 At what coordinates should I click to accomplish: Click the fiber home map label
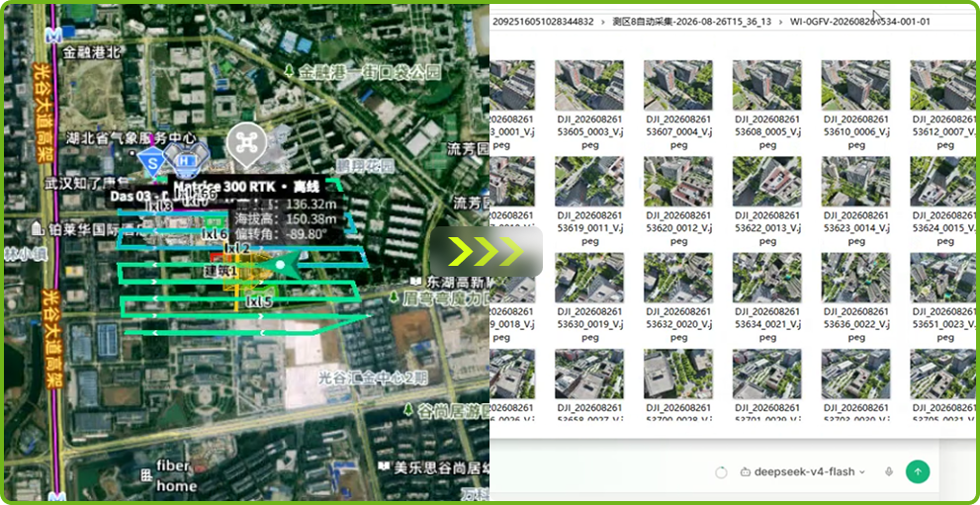177,475
